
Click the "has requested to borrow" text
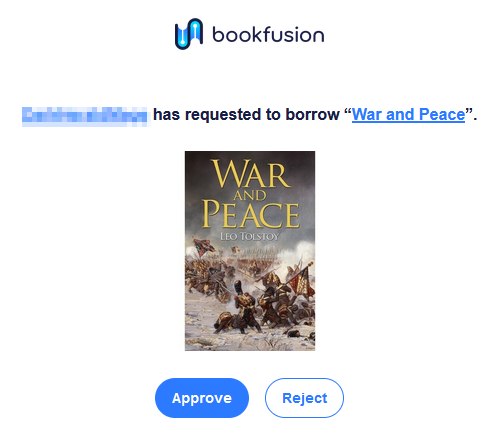coord(246,114)
